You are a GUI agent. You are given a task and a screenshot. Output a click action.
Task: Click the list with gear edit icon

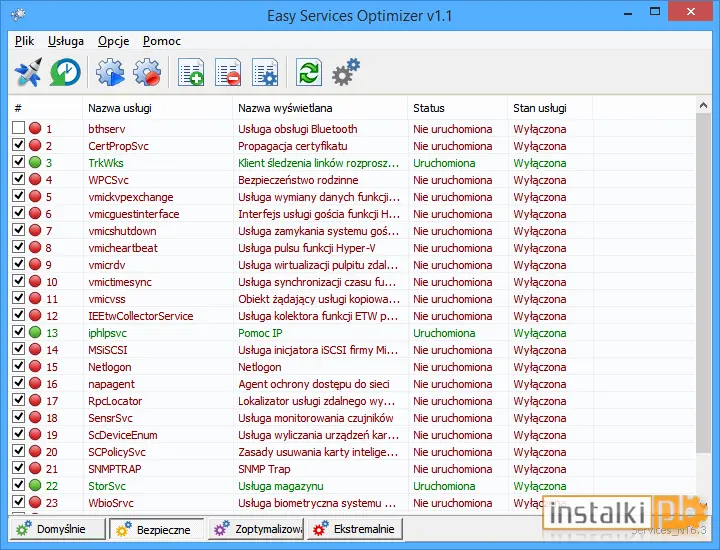(265, 72)
